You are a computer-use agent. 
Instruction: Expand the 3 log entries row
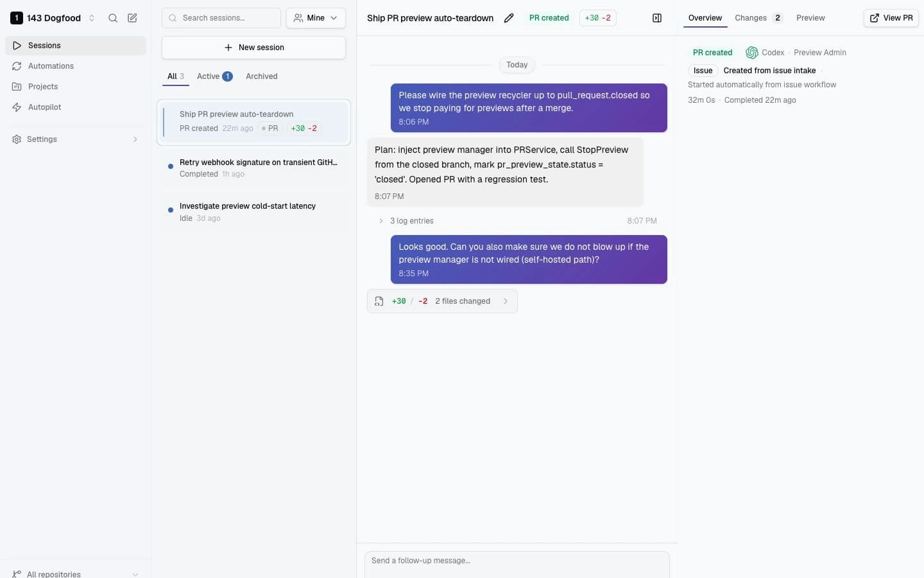pos(517,221)
